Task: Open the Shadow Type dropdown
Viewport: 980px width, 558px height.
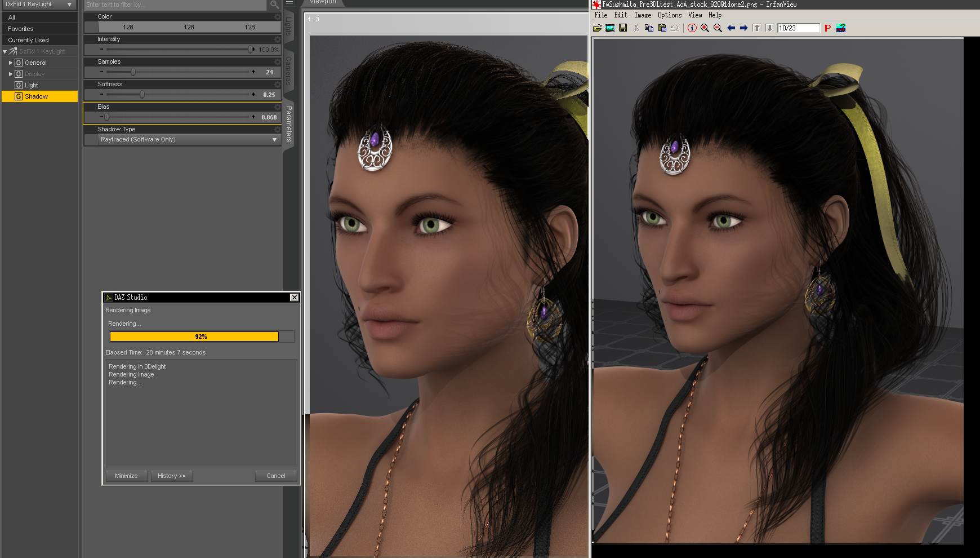Action: coord(189,140)
